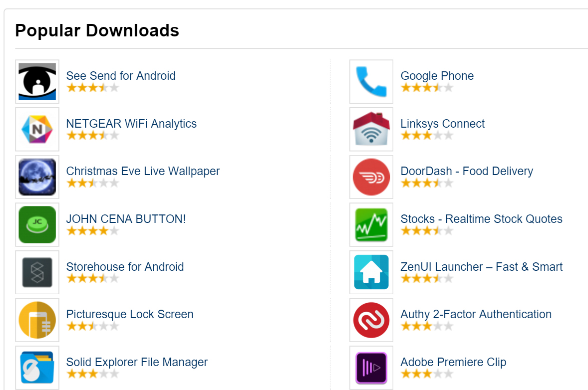
Task: Select the green JOHN CENA button icon
Action: point(37,225)
